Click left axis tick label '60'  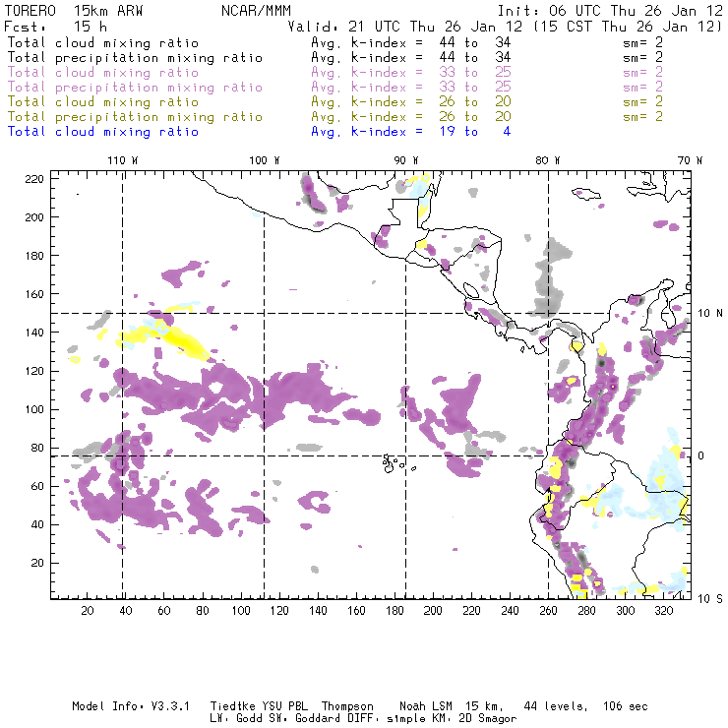pos(37,487)
